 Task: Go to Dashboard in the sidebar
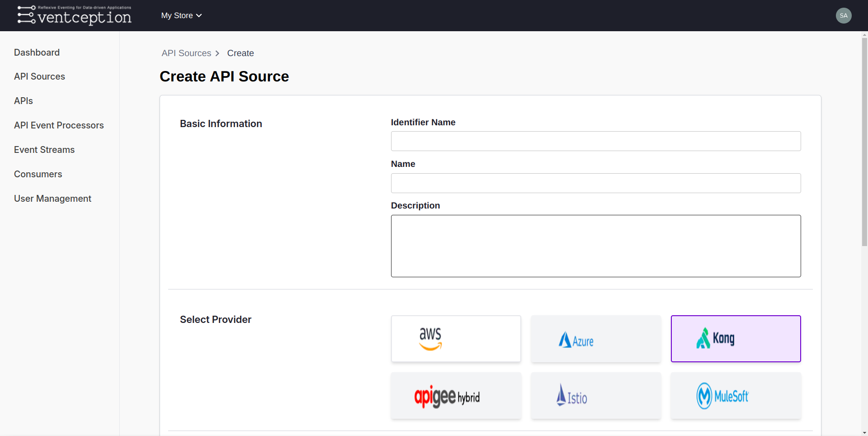pos(37,52)
